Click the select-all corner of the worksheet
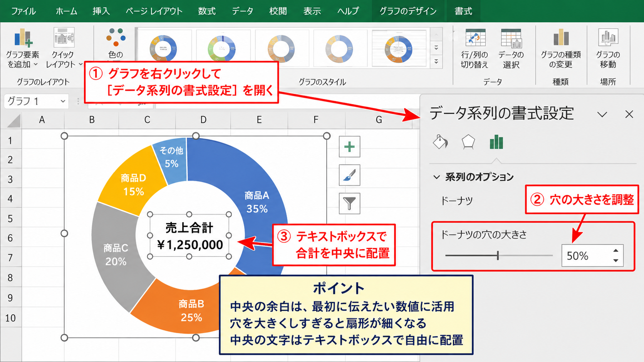Image resolution: width=644 pixels, height=362 pixels. [x=13, y=120]
